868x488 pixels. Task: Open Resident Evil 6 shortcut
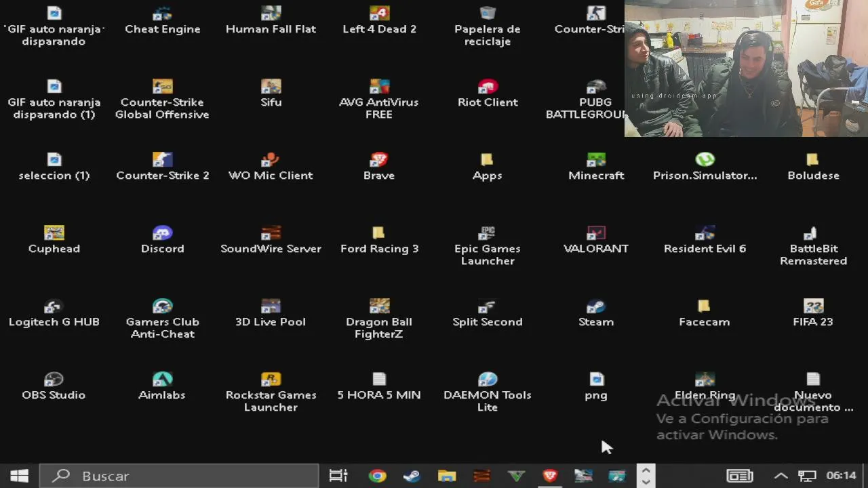[x=705, y=240]
